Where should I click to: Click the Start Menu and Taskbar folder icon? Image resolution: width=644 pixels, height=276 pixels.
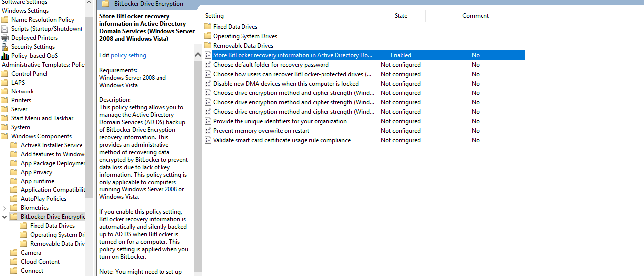[5, 118]
